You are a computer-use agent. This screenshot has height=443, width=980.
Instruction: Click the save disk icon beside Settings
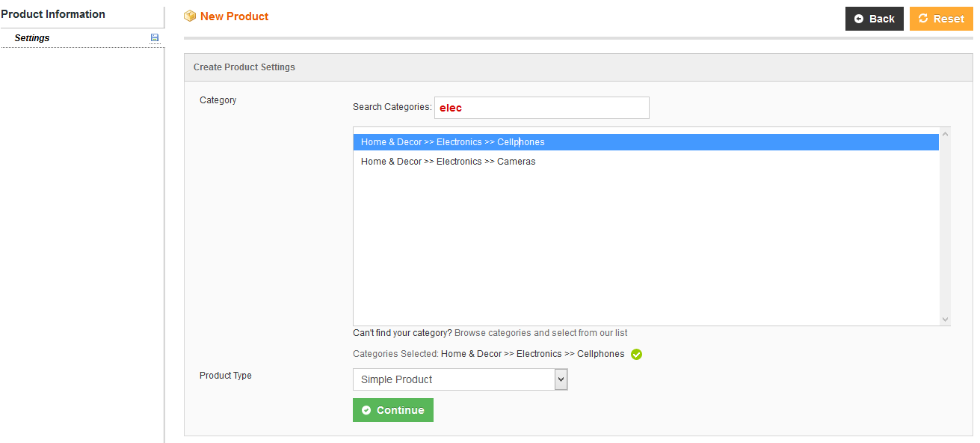point(155,37)
